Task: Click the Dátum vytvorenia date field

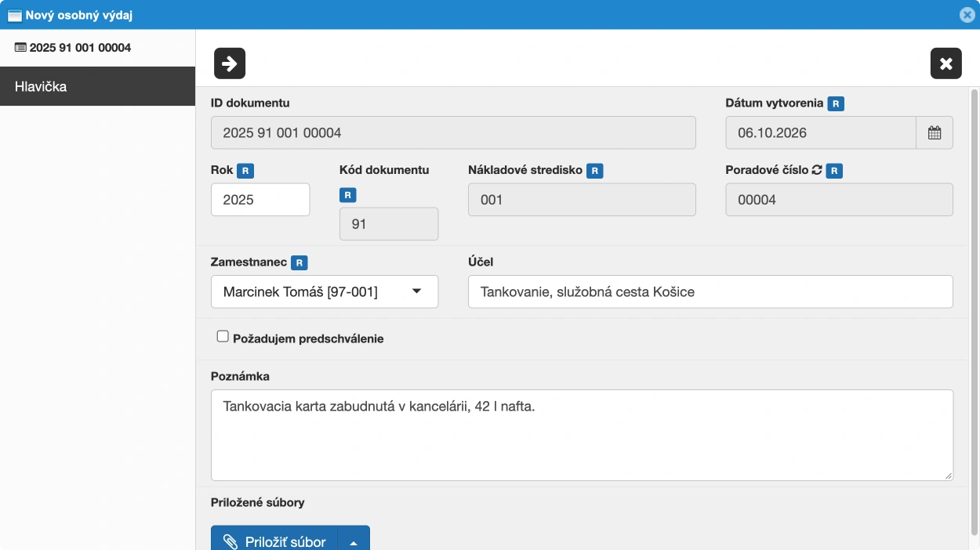Action: click(x=821, y=133)
